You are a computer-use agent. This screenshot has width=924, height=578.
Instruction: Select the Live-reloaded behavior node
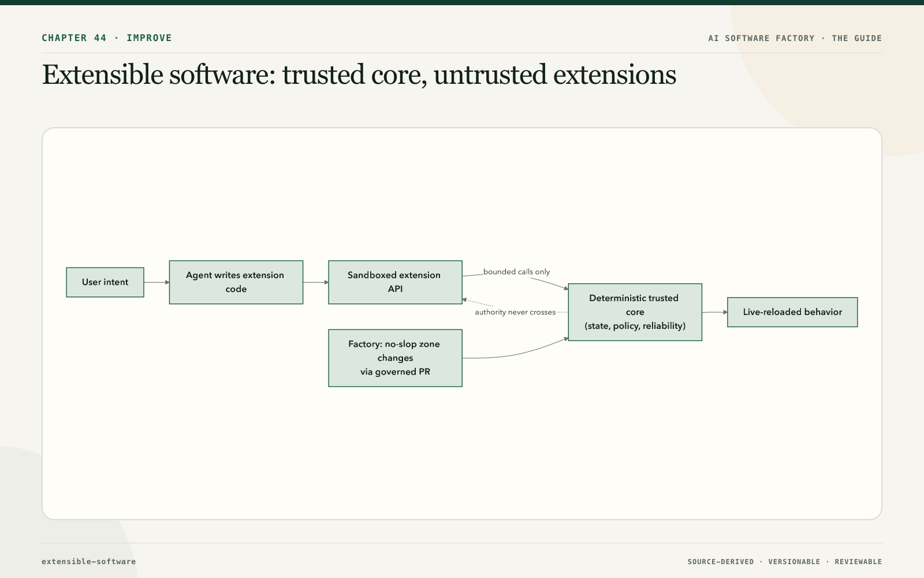pos(792,312)
